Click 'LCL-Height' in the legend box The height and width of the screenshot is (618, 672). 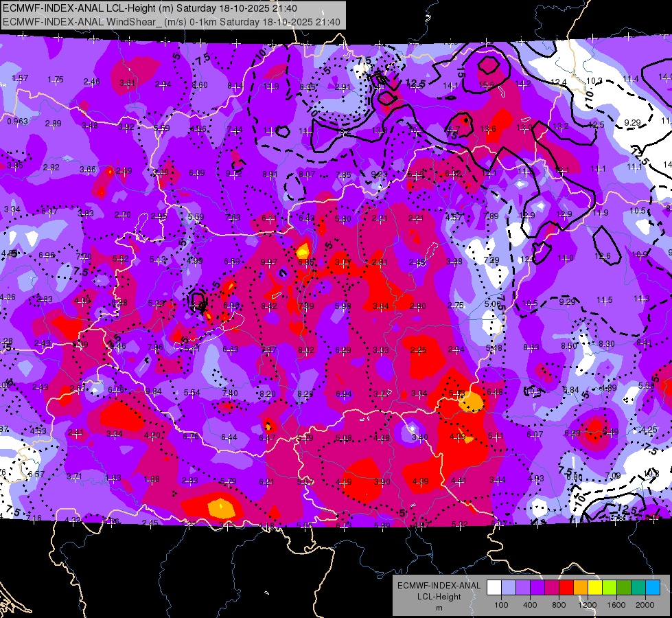pyautogui.click(x=439, y=597)
